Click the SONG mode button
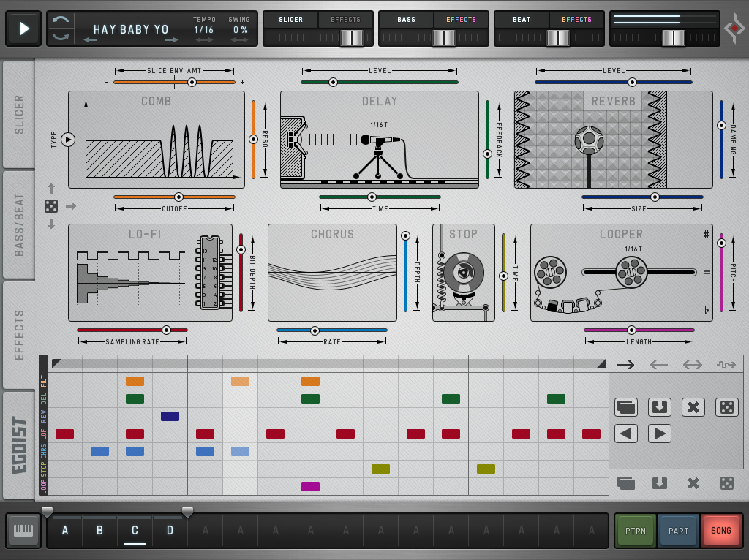749x560 pixels. [x=721, y=530]
